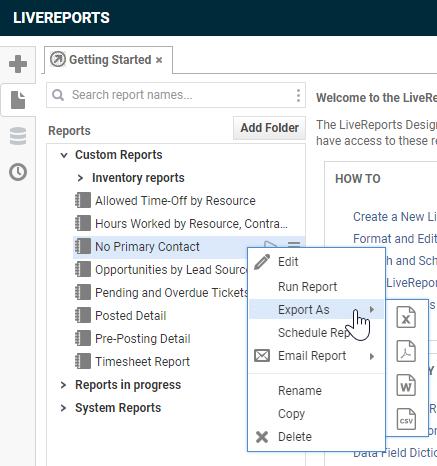
Task: Open the data sources database sidebar icon
Action: 18,136
